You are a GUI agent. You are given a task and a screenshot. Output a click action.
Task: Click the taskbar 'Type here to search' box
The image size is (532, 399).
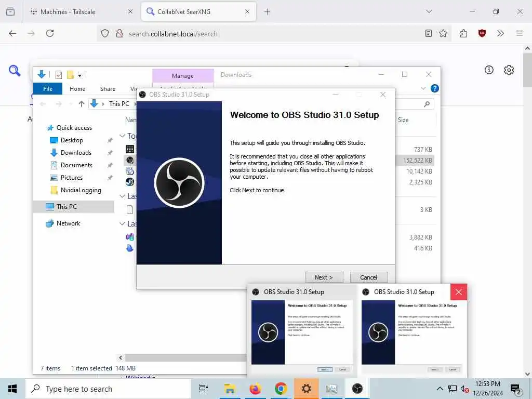coord(108,389)
